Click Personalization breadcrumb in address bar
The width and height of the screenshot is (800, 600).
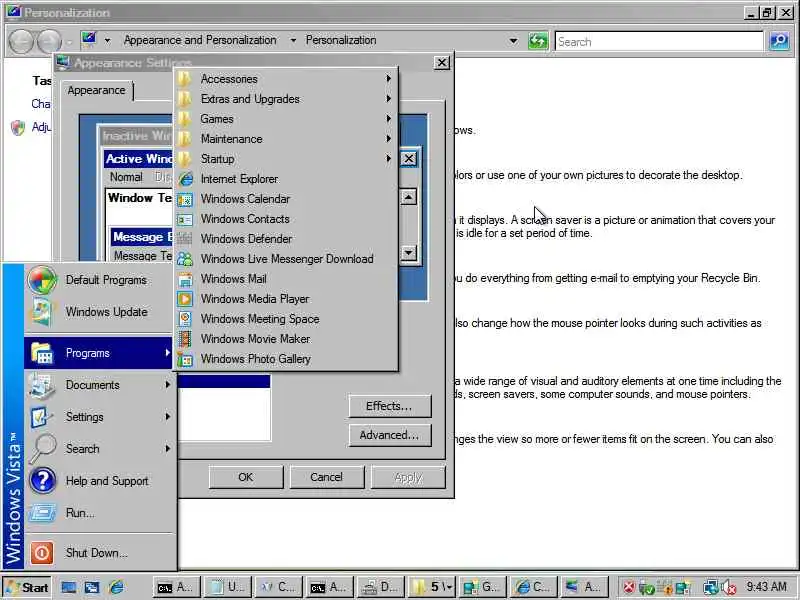pyautogui.click(x=341, y=40)
